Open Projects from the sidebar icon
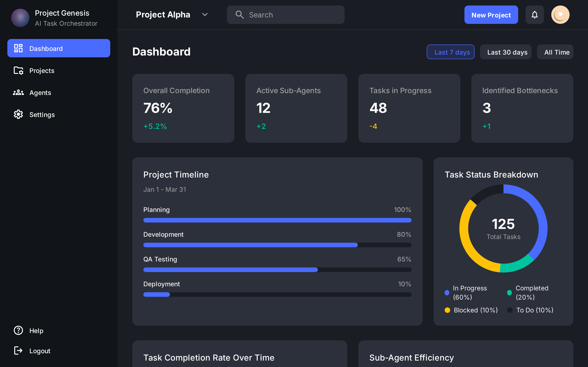 [18, 71]
